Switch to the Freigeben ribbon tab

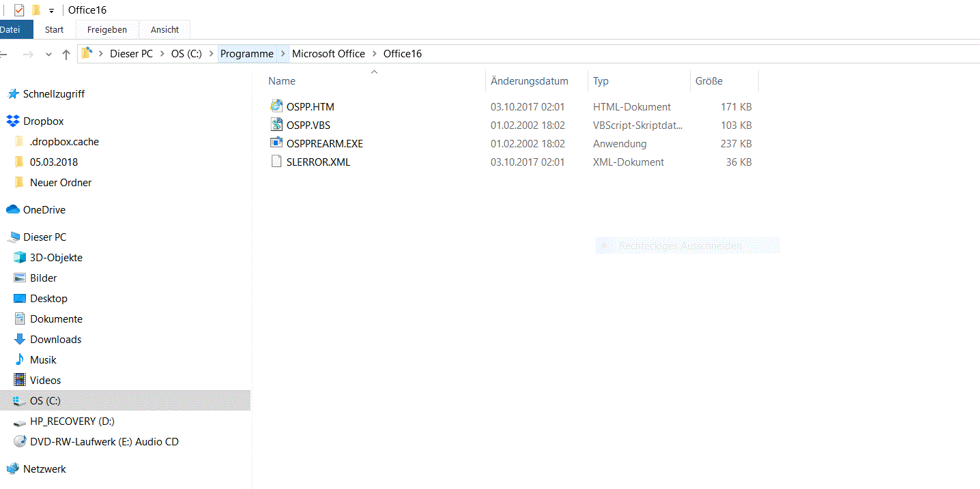pyautogui.click(x=107, y=29)
